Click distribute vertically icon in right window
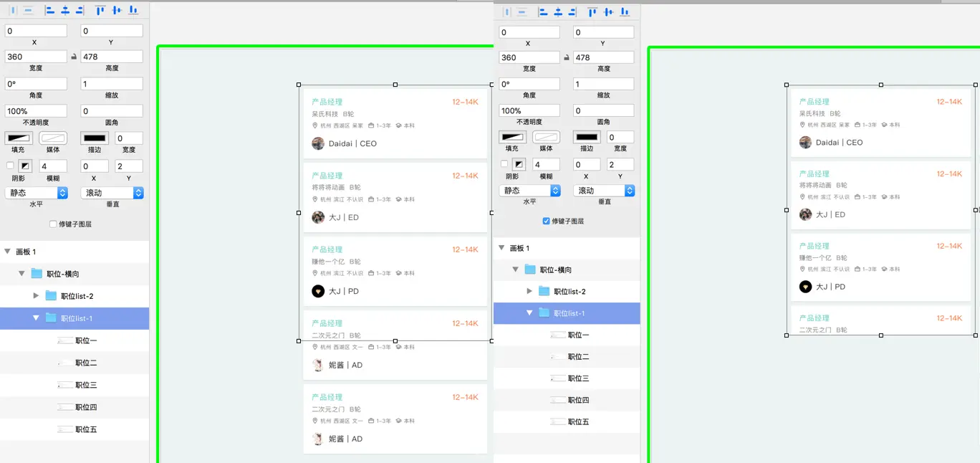The image size is (980, 463). pos(522,11)
